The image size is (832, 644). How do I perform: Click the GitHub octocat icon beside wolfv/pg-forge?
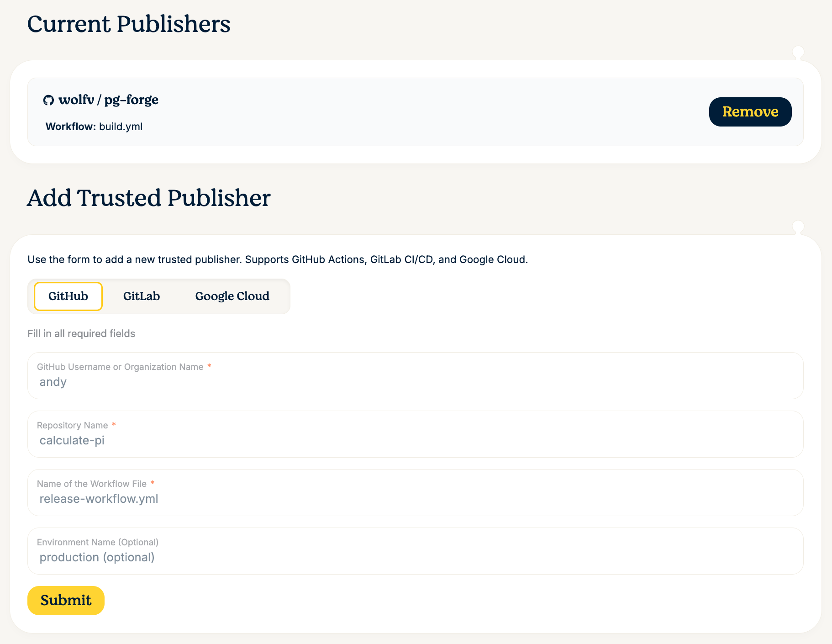pos(49,100)
